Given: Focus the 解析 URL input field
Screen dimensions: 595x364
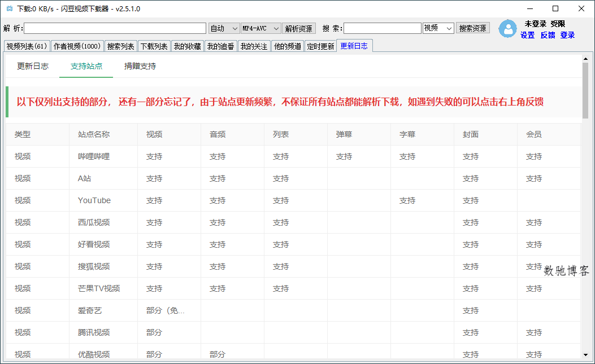Looking at the screenshot, I should point(115,28).
